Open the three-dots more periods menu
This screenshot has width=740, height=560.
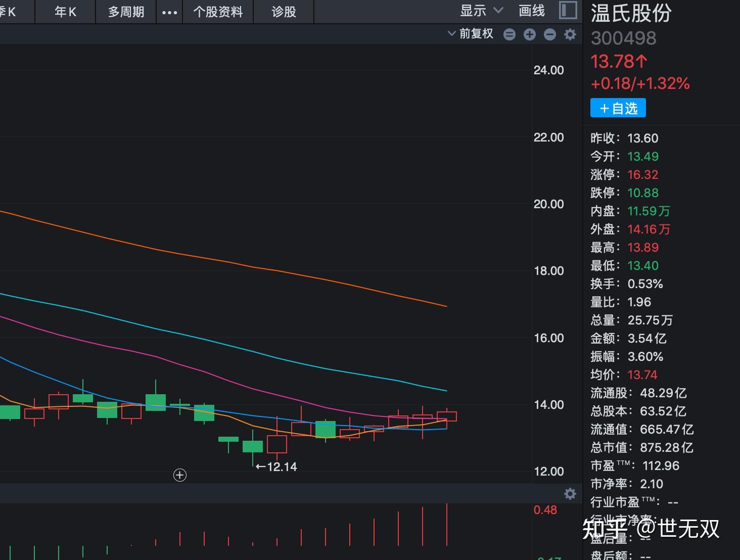(x=169, y=12)
